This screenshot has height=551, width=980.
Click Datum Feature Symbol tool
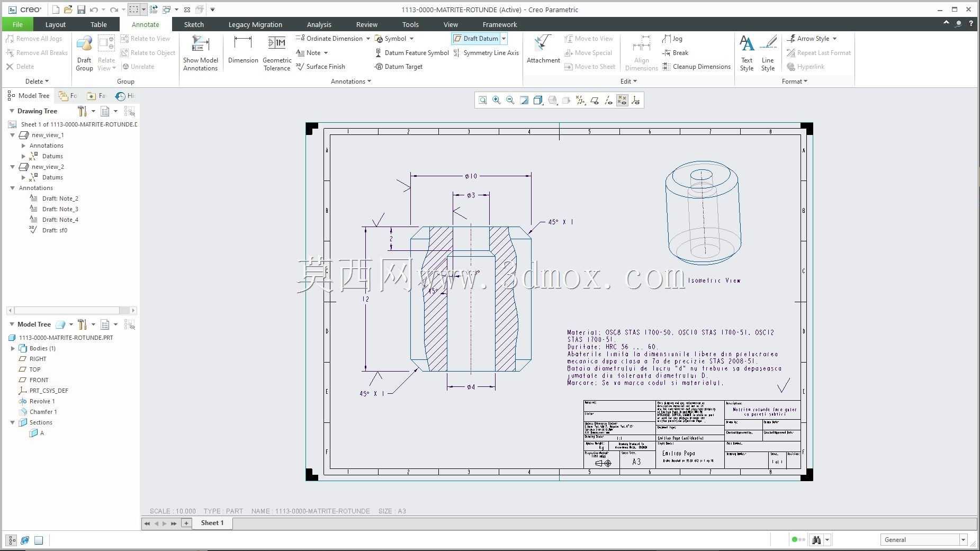[412, 53]
